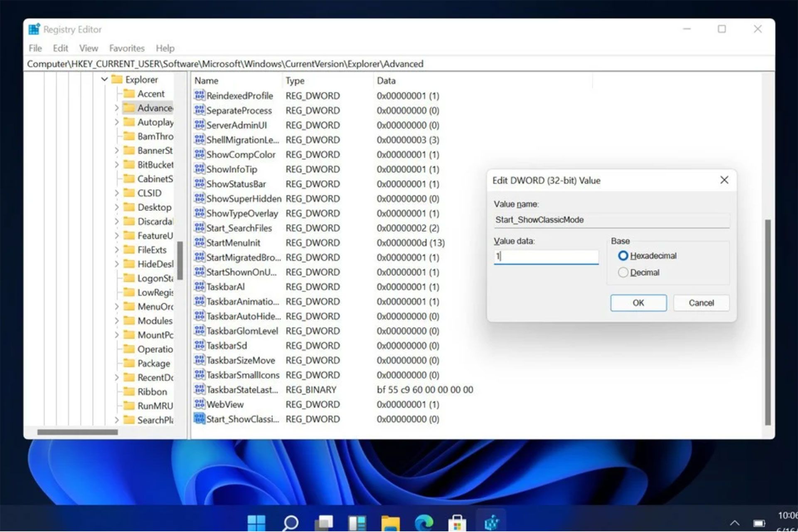Select the TaskbarSmallIcons value icon

pyautogui.click(x=199, y=375)
